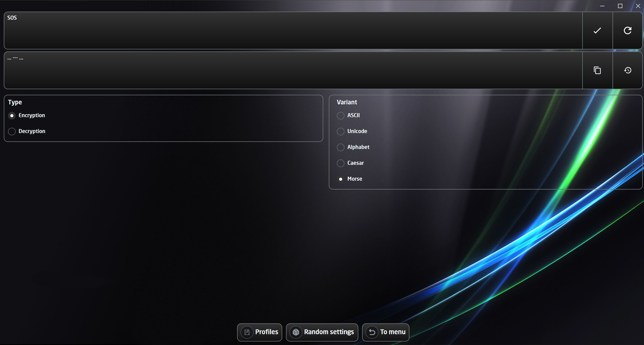Select the Encryption type
Viewport: 644px width, 345px height.
[12, 115]
